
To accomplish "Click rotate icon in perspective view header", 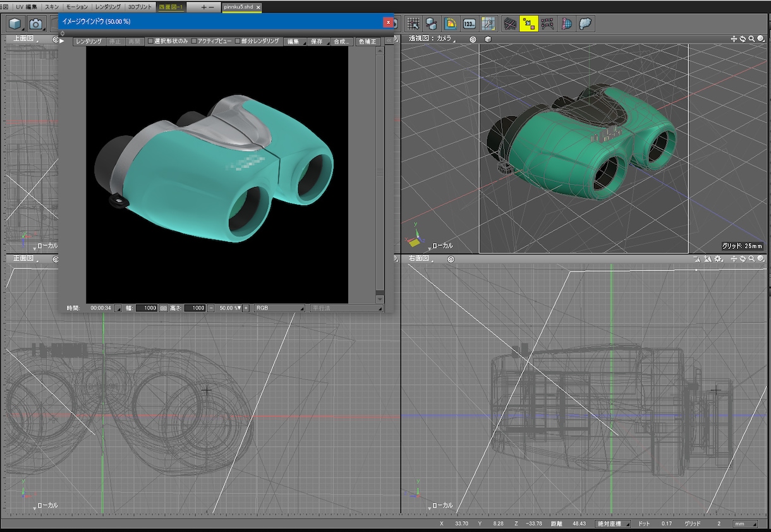I will (743, 39).
